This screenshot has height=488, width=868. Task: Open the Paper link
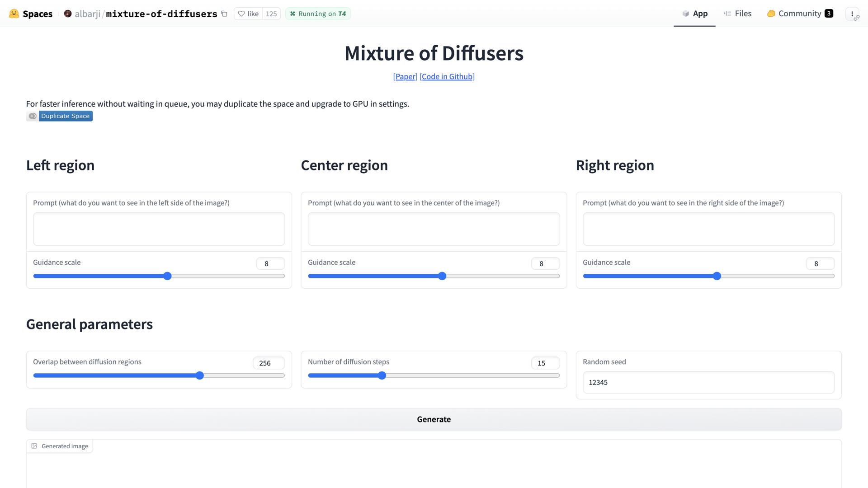[405, 76]
